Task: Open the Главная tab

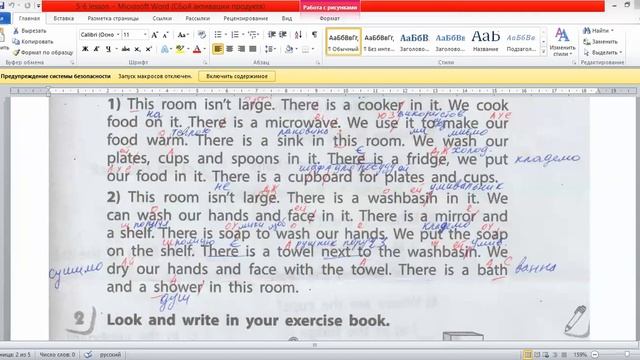Action: pos(29,18)
